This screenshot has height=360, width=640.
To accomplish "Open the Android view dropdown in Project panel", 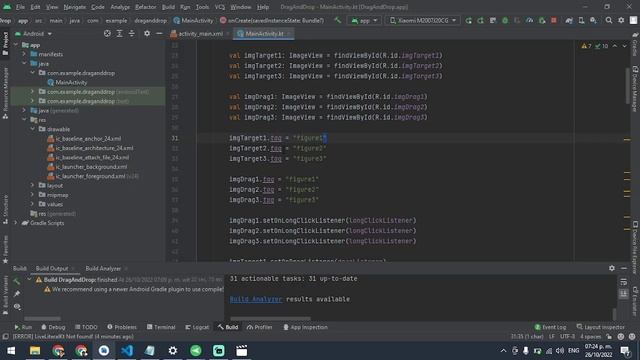I will [x=34, y=33].
